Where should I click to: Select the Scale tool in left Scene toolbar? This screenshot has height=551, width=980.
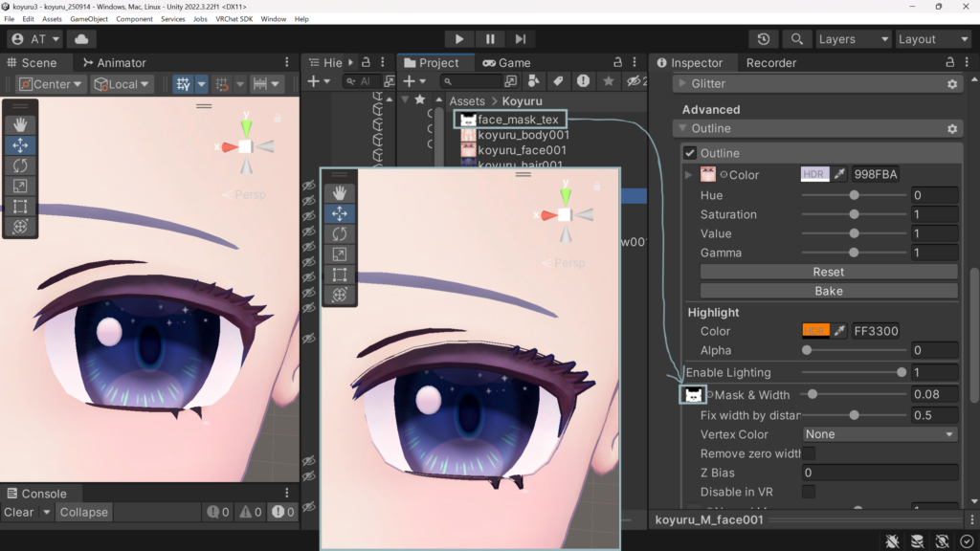(x=20, y=187)
